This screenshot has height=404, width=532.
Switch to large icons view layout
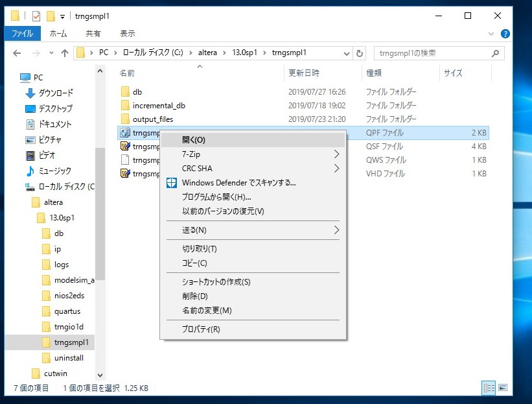503,388
